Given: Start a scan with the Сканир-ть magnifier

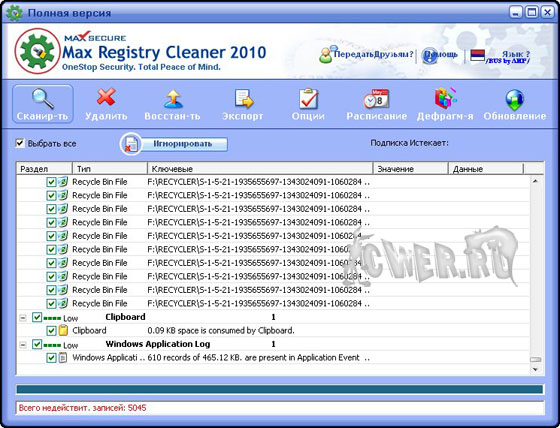Looking at the screenshot, I should tap(43, 104).
